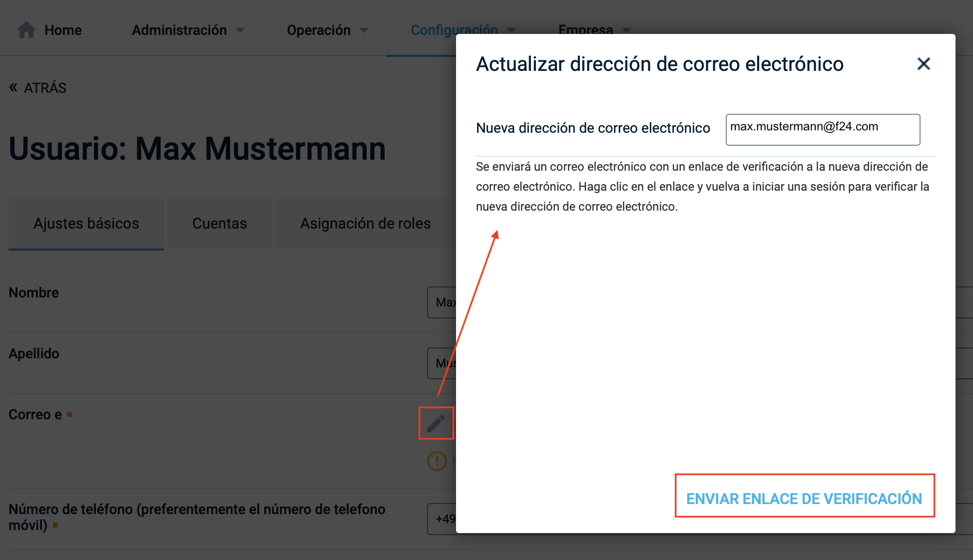Click the pencil edit icon for Correo e
This screenshot has width=973, height=560.
[436, 423]
